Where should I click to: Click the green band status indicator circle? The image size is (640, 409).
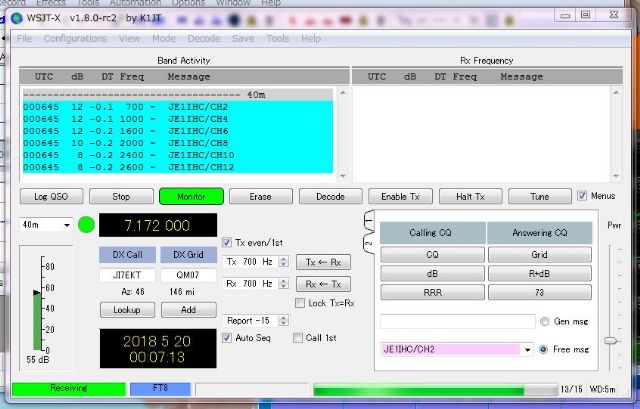86,226
